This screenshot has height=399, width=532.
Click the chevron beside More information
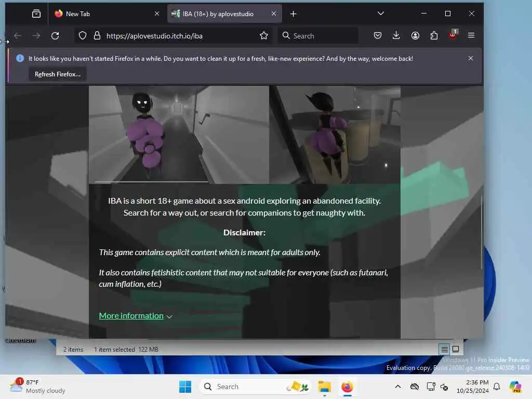coord(169,316)
